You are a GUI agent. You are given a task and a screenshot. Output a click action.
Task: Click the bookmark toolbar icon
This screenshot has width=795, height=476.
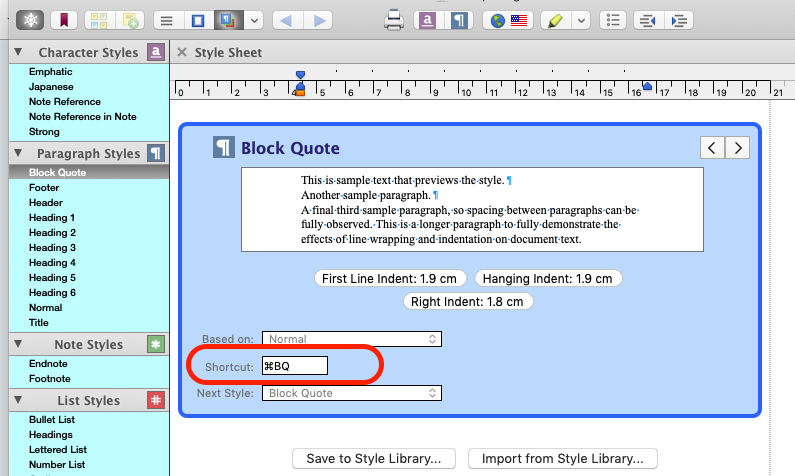64,20
